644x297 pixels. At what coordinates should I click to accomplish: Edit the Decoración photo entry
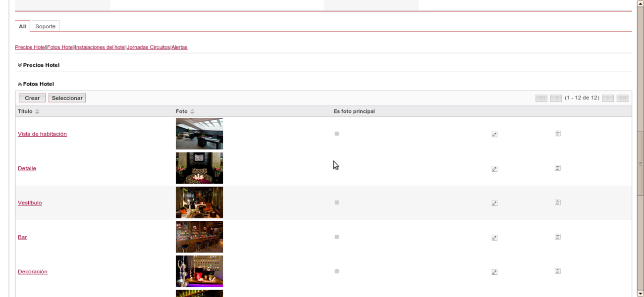pos(494,272)
